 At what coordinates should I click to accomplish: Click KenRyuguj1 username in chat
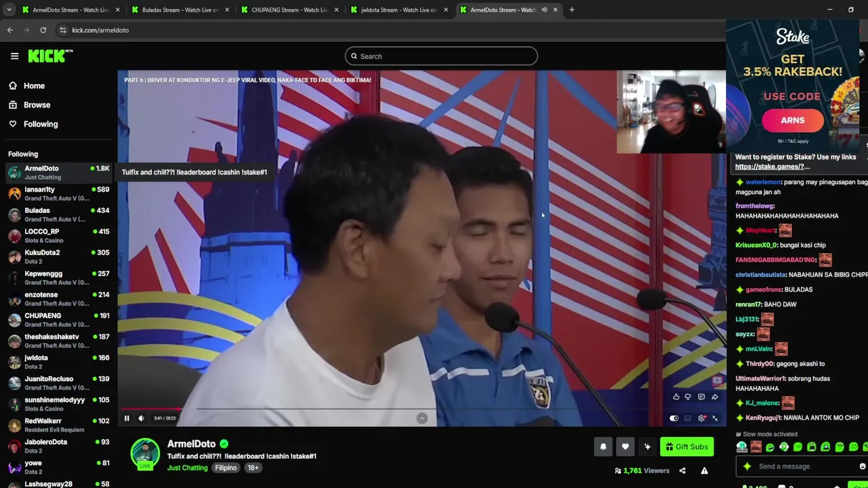(x=764, y=418)
